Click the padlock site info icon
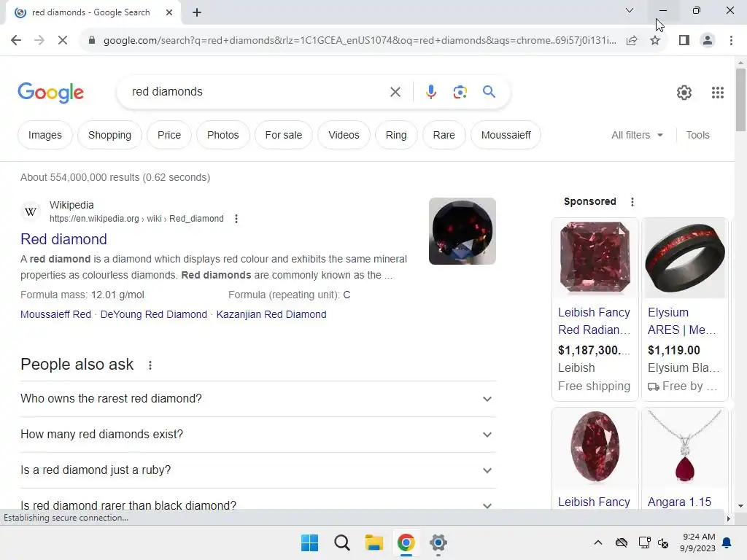Viewport: 747px width, 560px height. [92, 41]
